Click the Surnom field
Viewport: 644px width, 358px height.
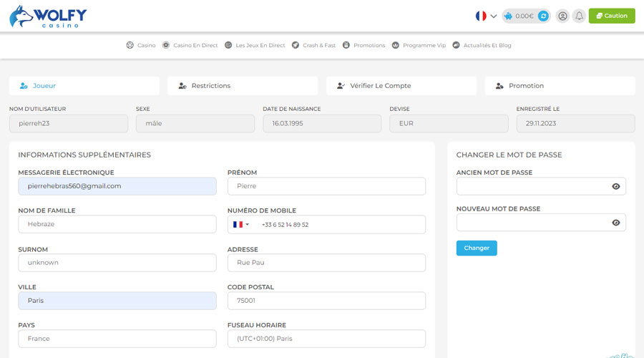(117, 263)
